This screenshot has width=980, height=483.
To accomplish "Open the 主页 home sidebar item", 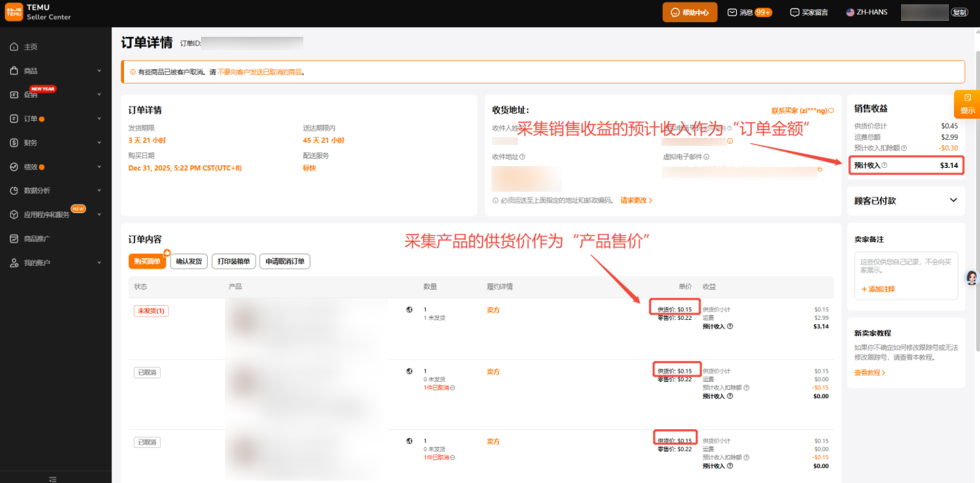I will pos(30,47).
